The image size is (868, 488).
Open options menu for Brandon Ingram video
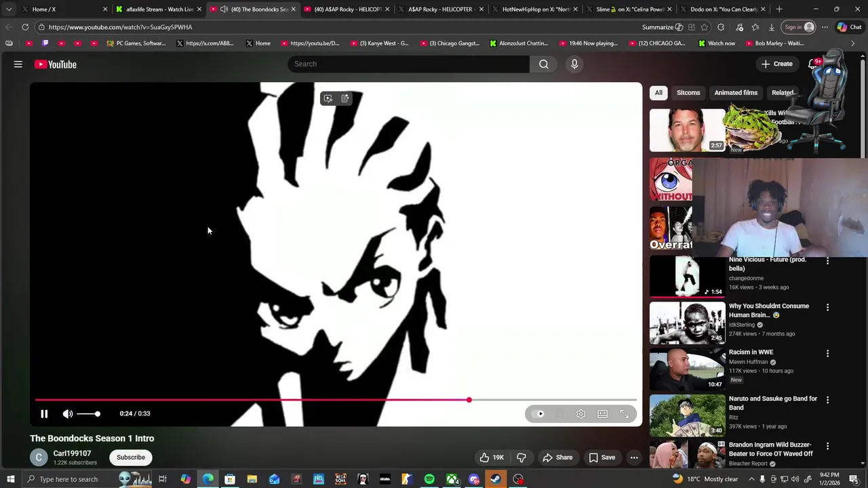pyautogui.click(x=827, y=447)
